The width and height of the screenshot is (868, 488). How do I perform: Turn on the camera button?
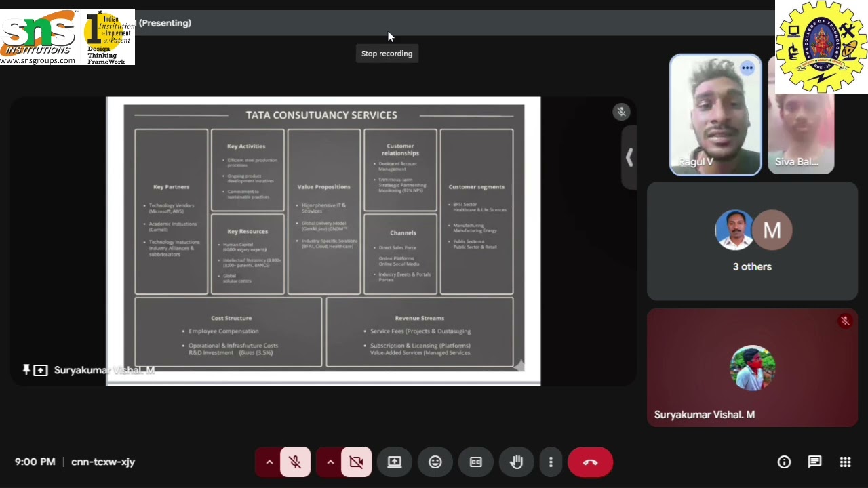click(356, 462)
